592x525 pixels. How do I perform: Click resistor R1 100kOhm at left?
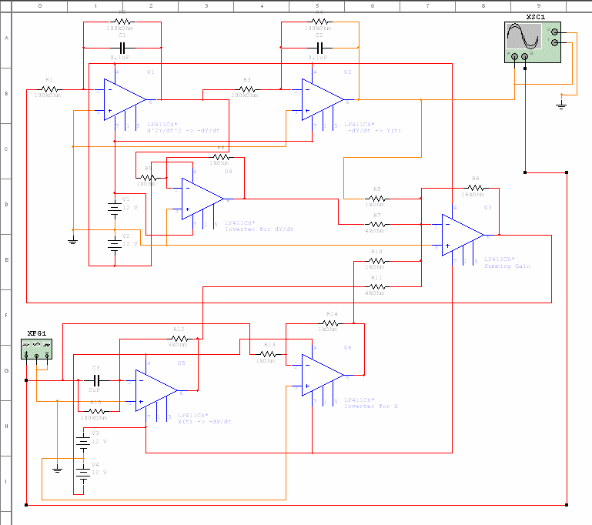(x=49, y=89)
